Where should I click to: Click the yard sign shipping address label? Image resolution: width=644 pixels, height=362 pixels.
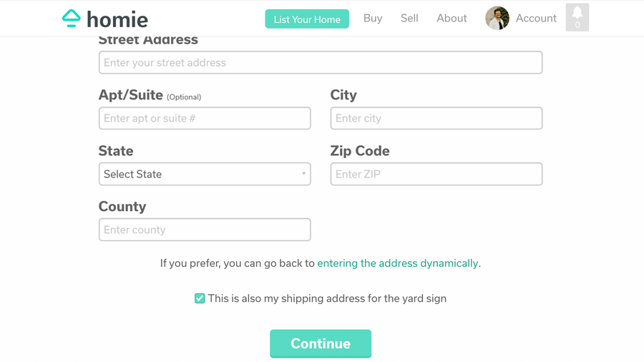(x=327, y=298)
